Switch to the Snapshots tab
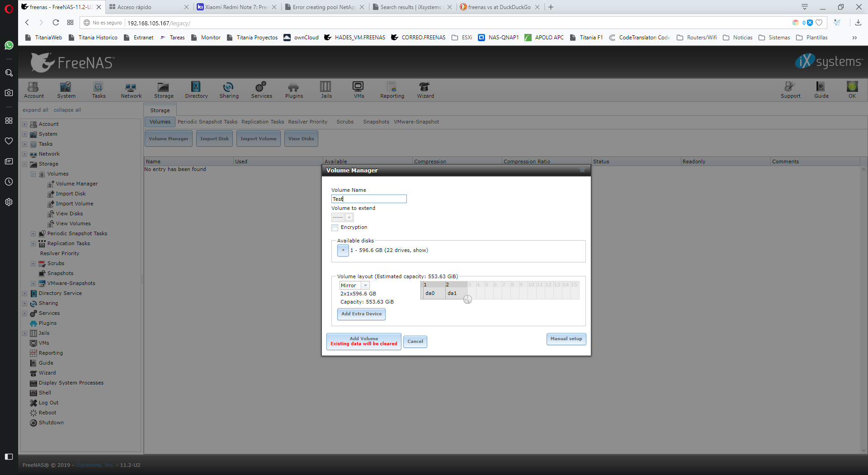 point(376,122)
